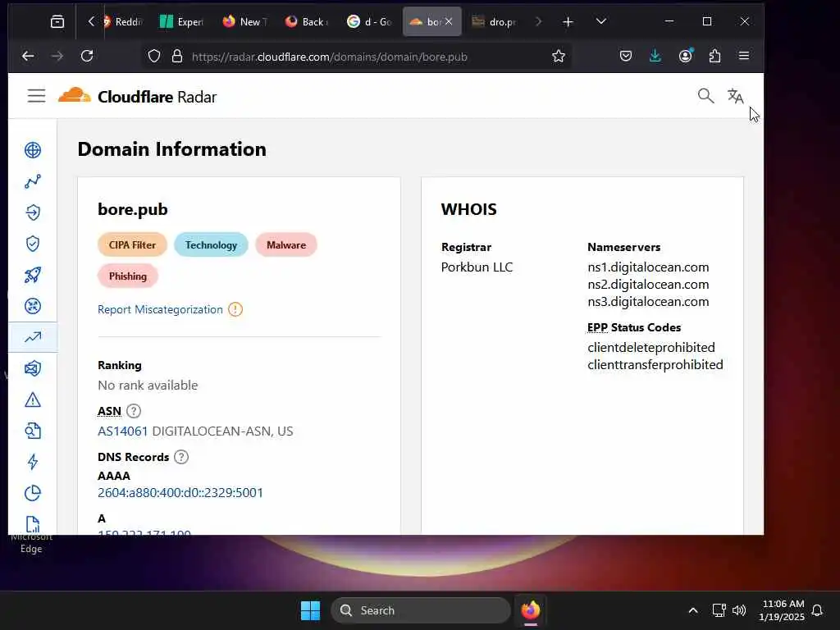
Task: Open the Cloudflare Radar hamburger menu
Action: coord(36,96)
